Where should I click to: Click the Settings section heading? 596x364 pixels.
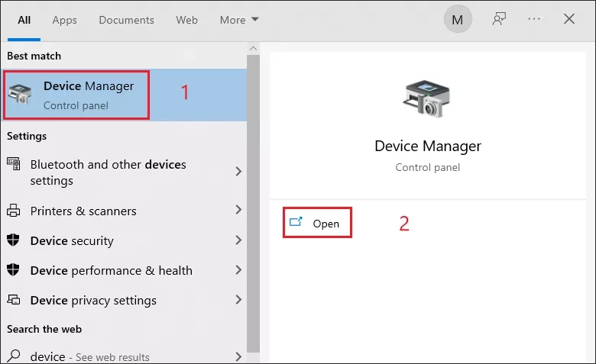[27, 136]
